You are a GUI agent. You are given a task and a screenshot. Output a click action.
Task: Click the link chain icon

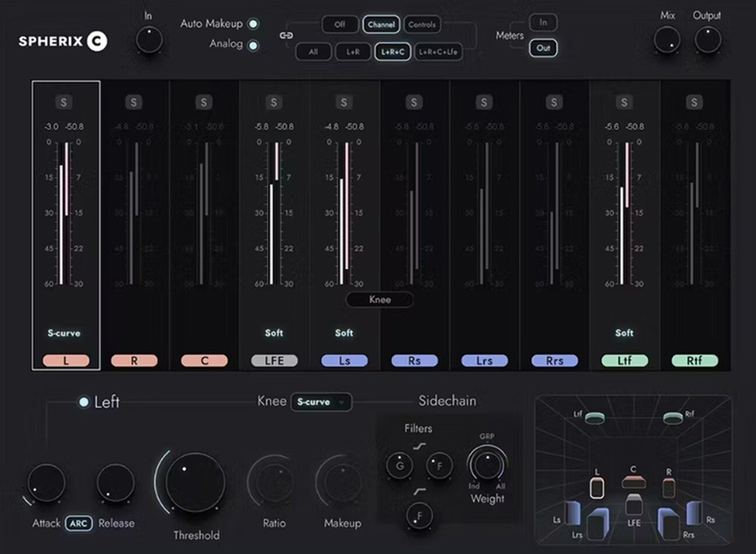pyautogui.click(x=286, y=37)
